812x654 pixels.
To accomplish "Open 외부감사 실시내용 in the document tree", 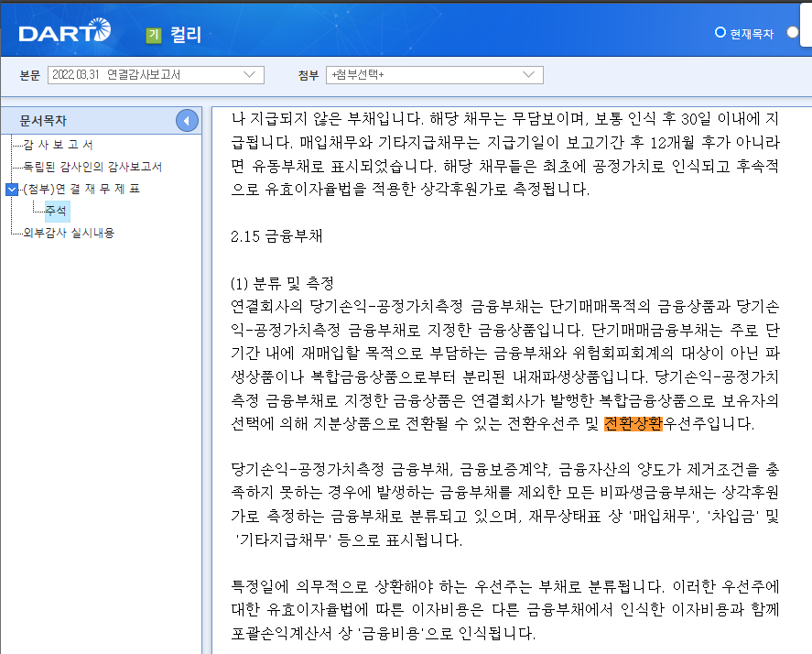I will click(x=67, y=231).
